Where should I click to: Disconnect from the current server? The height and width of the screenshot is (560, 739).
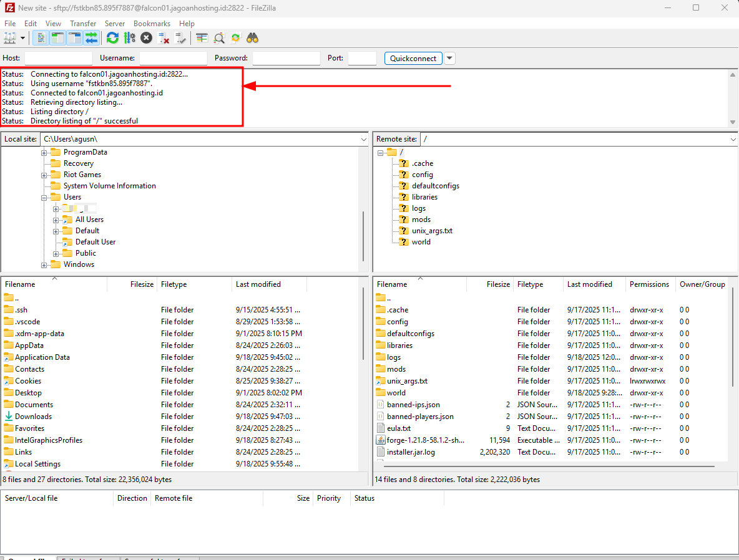(x=163, y=38)
